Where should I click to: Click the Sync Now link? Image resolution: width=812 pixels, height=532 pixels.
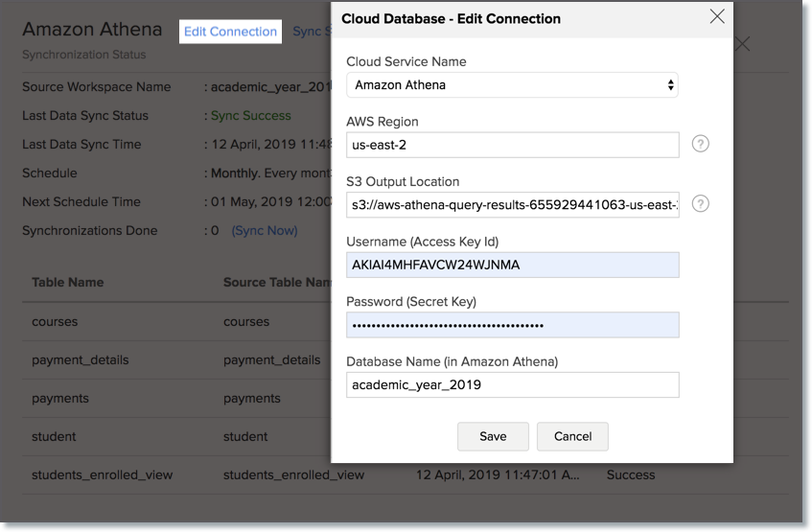coord(265,231)
